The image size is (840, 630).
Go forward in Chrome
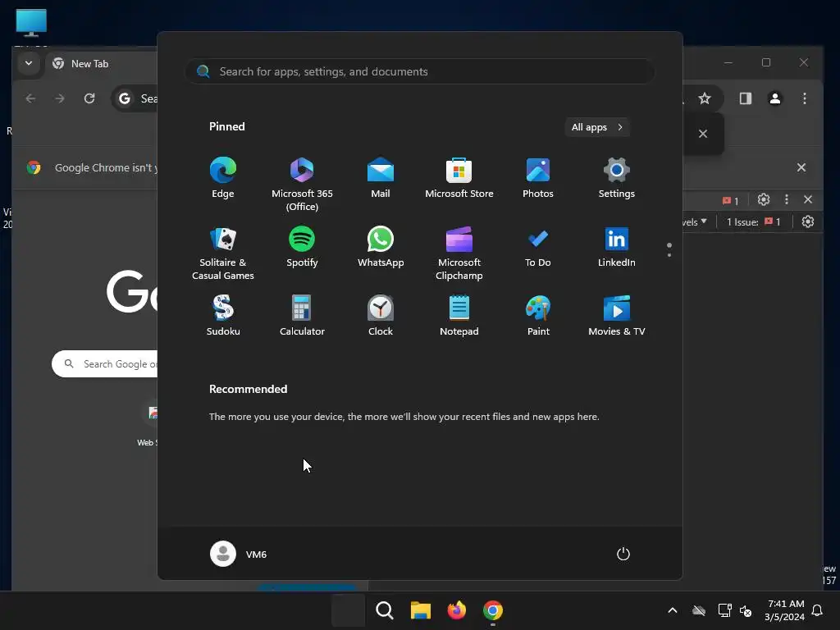pos(59,98)
